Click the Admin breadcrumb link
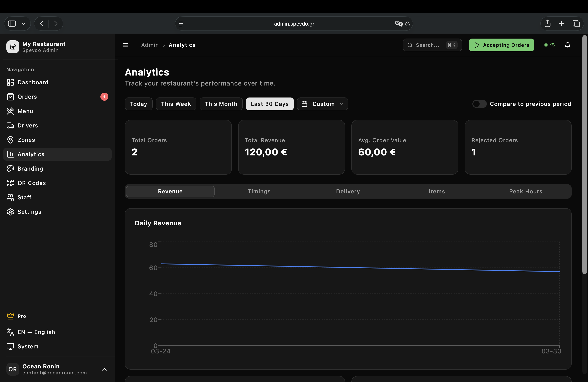The image size is (588, 382). 150,45
